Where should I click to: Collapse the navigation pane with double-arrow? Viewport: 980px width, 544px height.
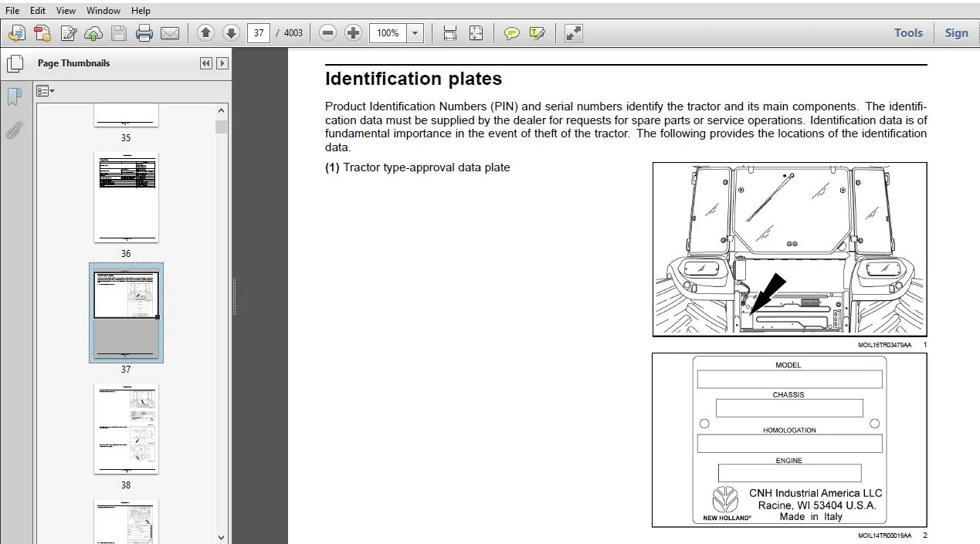click(x=205, y=63)
